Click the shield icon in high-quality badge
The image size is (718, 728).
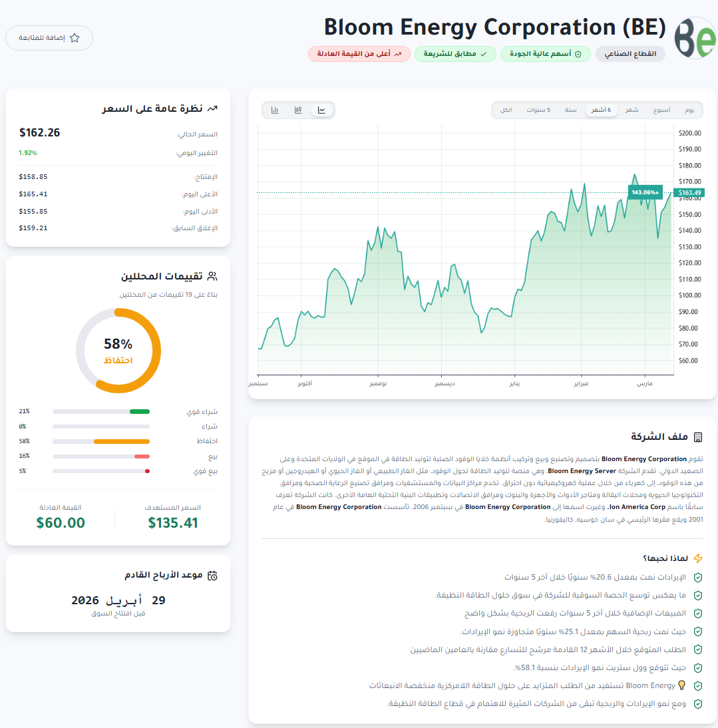coord(578,55)
